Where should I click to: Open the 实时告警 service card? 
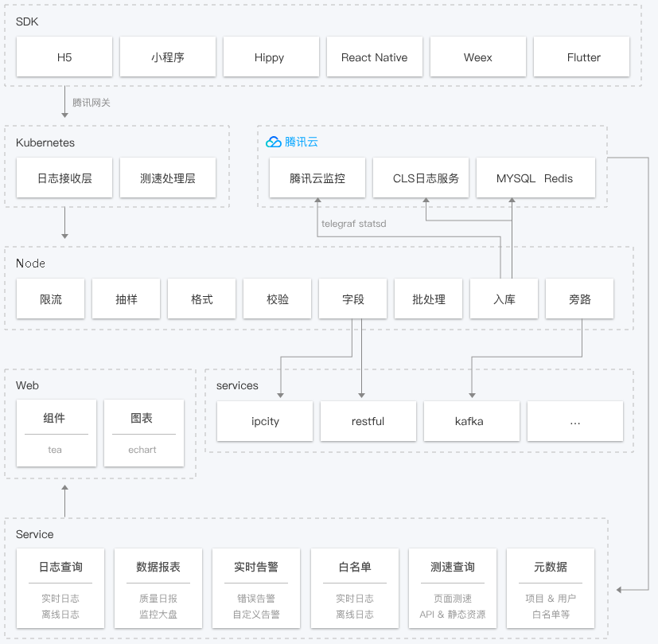coord(256,588)
